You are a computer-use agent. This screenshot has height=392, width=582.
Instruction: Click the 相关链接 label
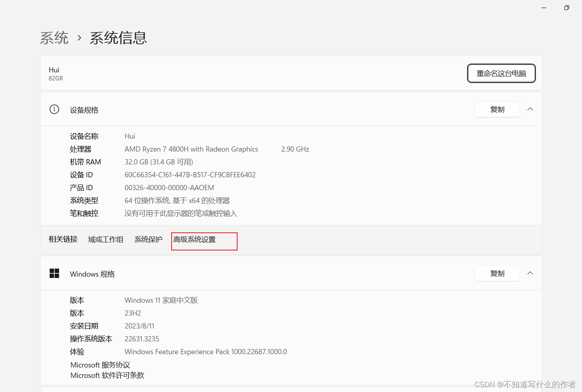point(63,240)
